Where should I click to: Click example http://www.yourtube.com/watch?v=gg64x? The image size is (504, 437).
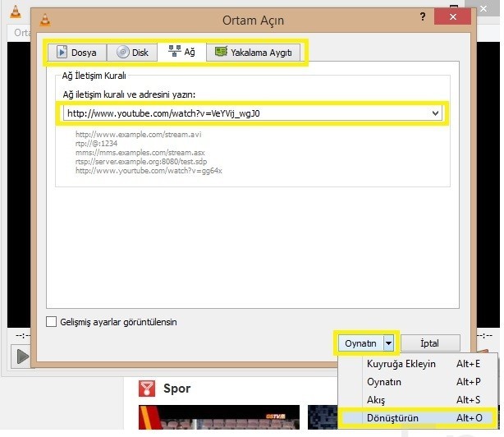pos(149,170)
